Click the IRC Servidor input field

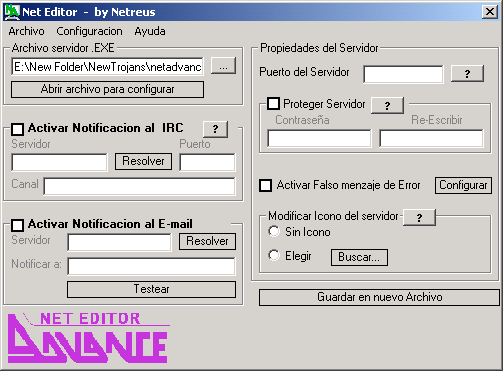point(60,162)
